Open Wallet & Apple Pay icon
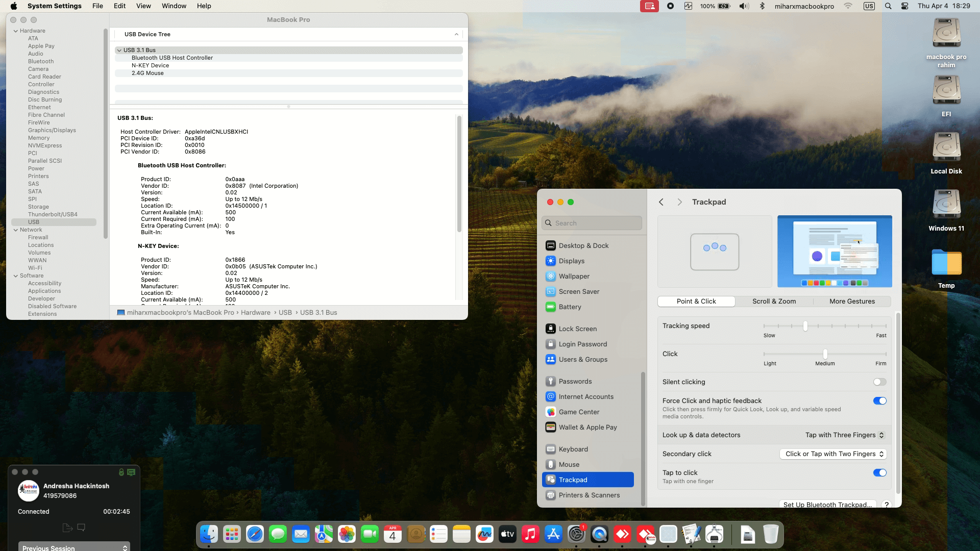 pos(550,427)
